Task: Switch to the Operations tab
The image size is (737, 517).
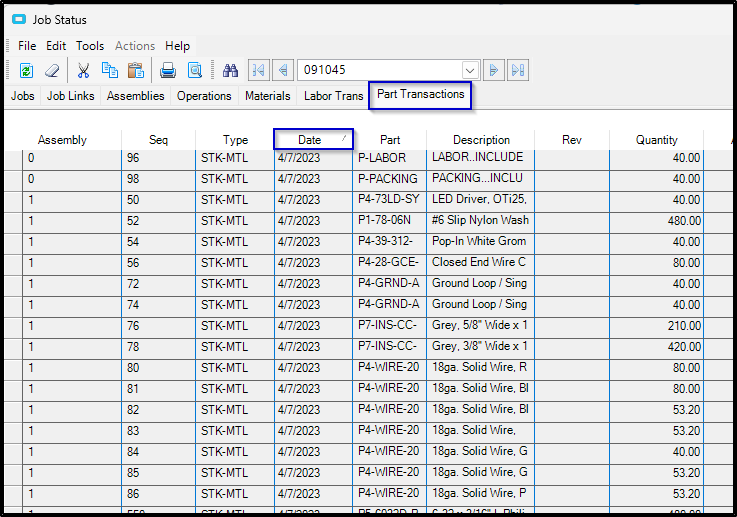Action: point(204,96)
